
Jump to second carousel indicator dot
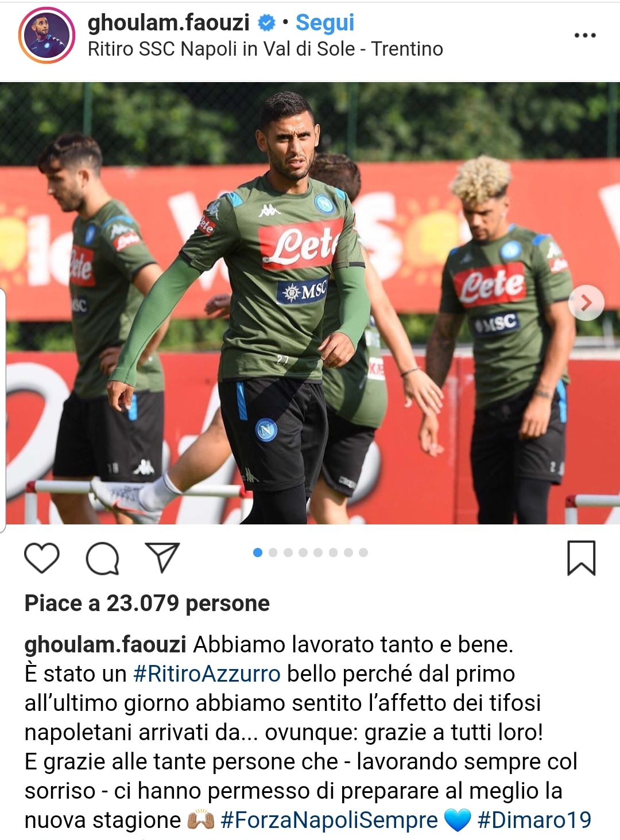coord(273,553)
